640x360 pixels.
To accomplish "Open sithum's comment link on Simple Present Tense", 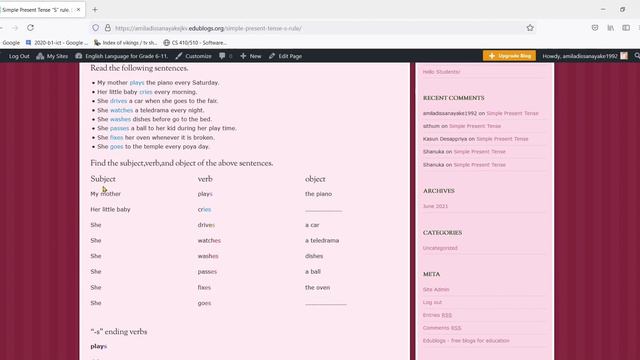I will click(475, 126).
